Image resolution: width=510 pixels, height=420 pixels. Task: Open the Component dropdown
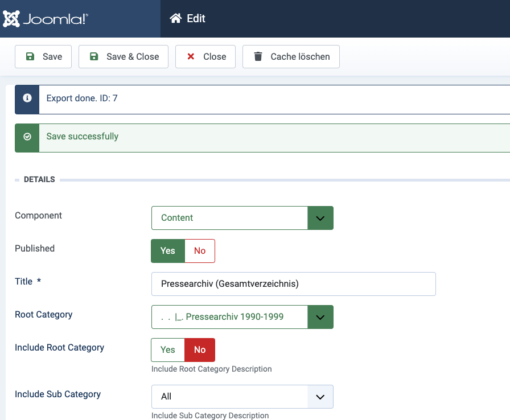[x=242, y=218]
